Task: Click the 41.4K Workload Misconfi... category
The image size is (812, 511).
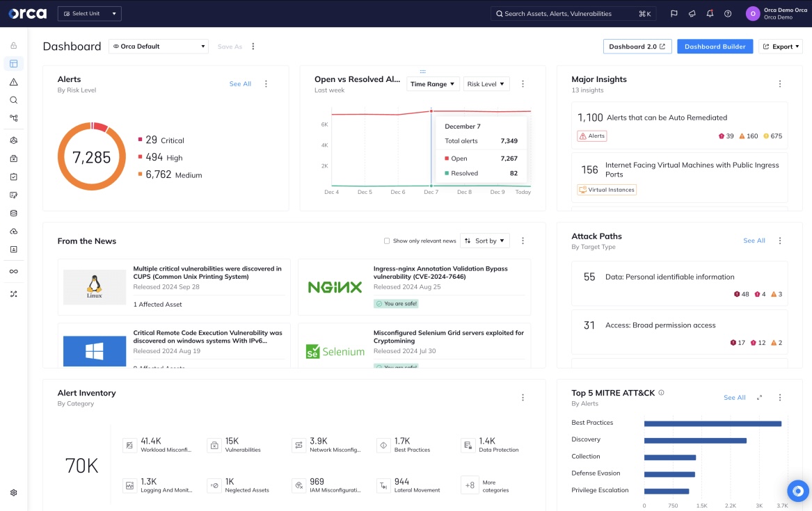Action: [x=158, y=445]
